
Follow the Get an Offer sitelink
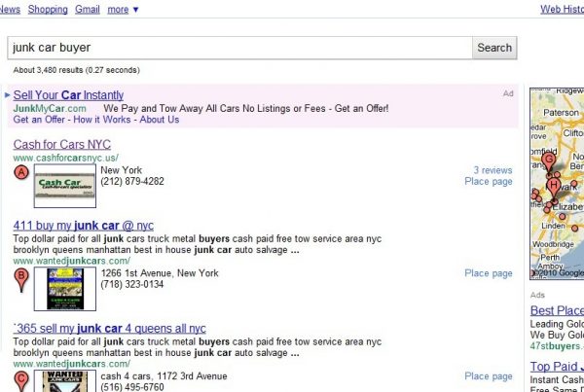tap(39, 120)
